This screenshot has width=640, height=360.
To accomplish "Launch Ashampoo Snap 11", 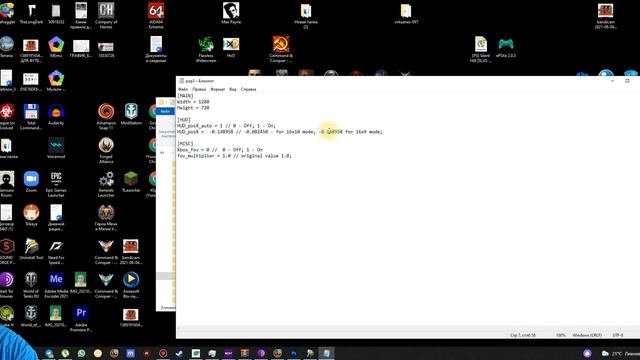I will click(106, 117).
